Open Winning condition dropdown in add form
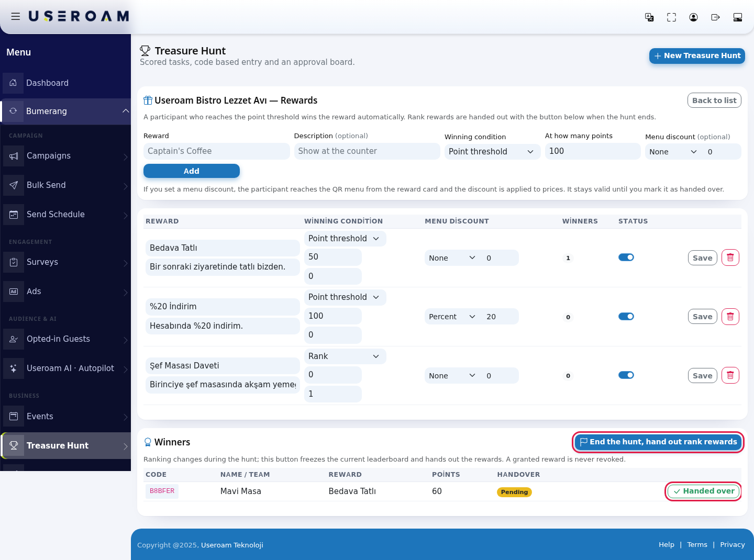 pos(492,152)
